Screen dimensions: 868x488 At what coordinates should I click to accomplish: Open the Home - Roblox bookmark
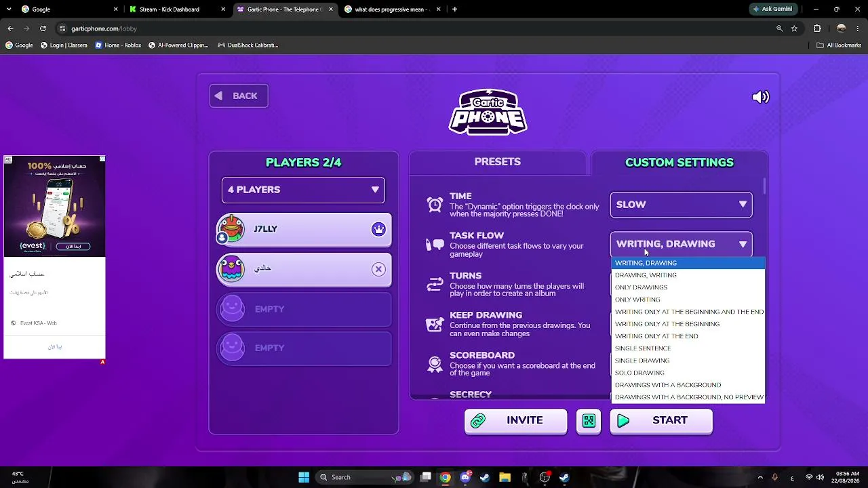pos(118,45)
